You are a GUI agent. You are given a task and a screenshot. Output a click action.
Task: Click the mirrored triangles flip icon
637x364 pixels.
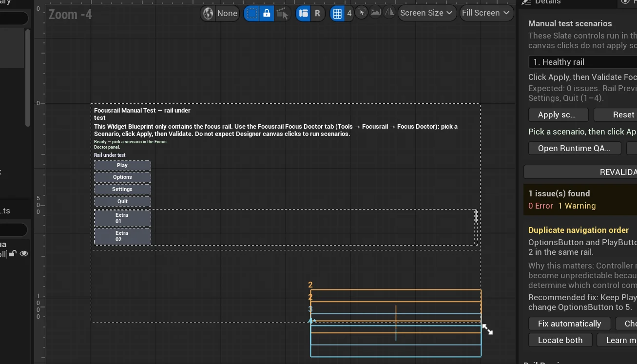coord(389,12)
